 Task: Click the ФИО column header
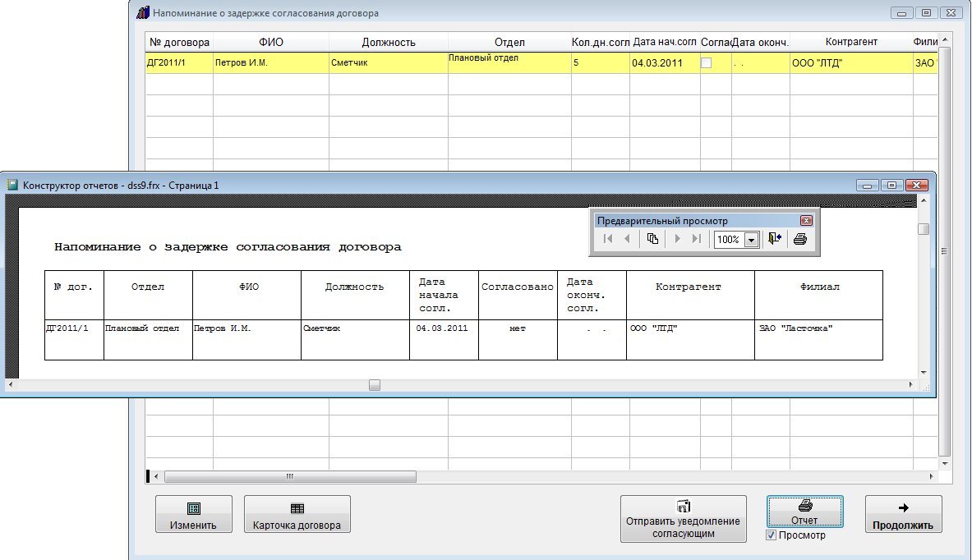point(270,42)
